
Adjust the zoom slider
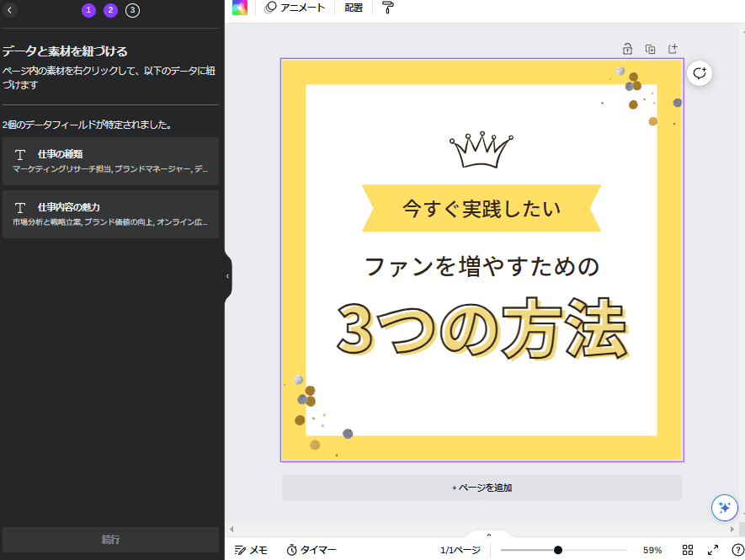pos(558,549)
